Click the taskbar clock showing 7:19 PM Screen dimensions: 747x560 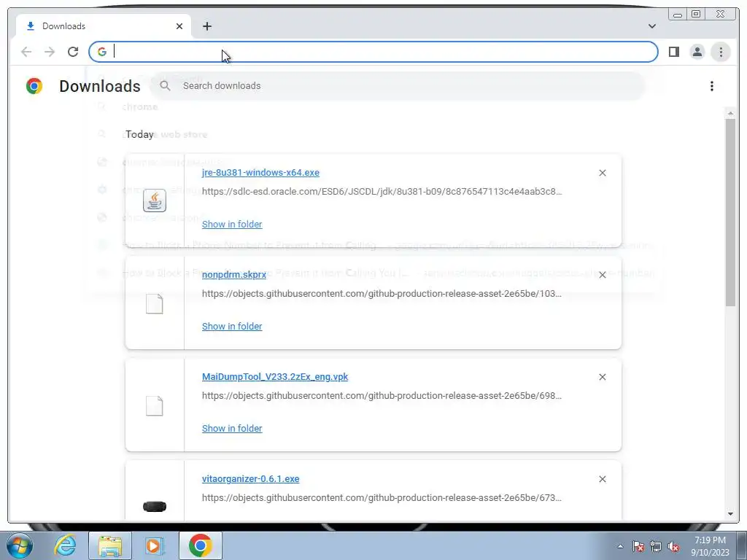pyautogui.click(x=710, y=545)
